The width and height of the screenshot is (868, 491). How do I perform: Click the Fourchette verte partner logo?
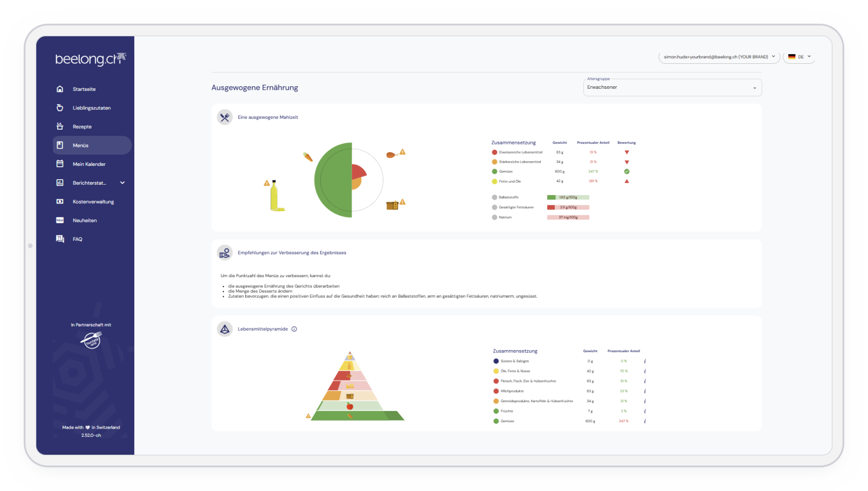91,340
